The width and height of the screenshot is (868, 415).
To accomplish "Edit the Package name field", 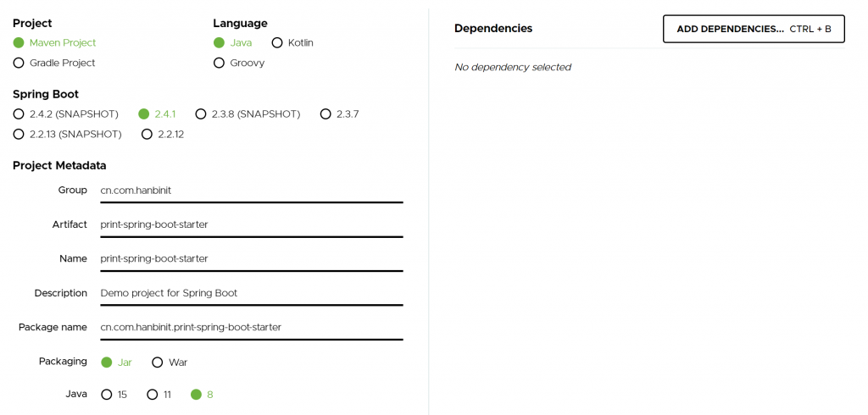I will [251, 328].
